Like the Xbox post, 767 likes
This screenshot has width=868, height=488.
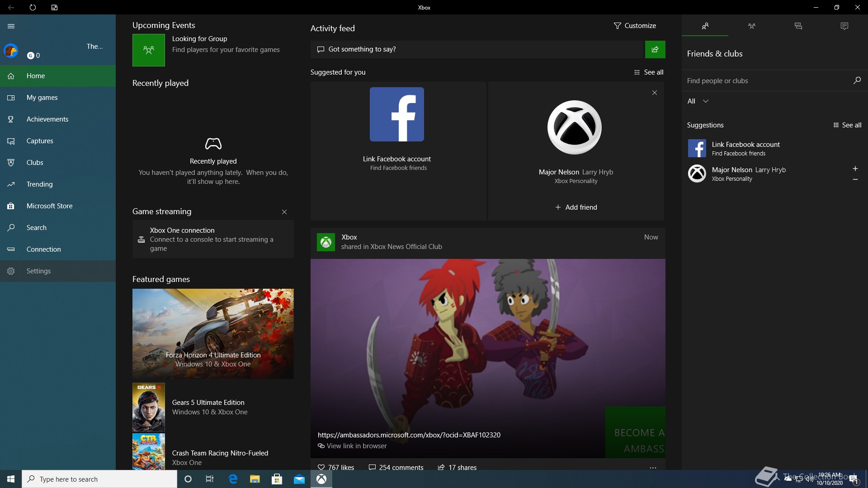coord(336,467)
